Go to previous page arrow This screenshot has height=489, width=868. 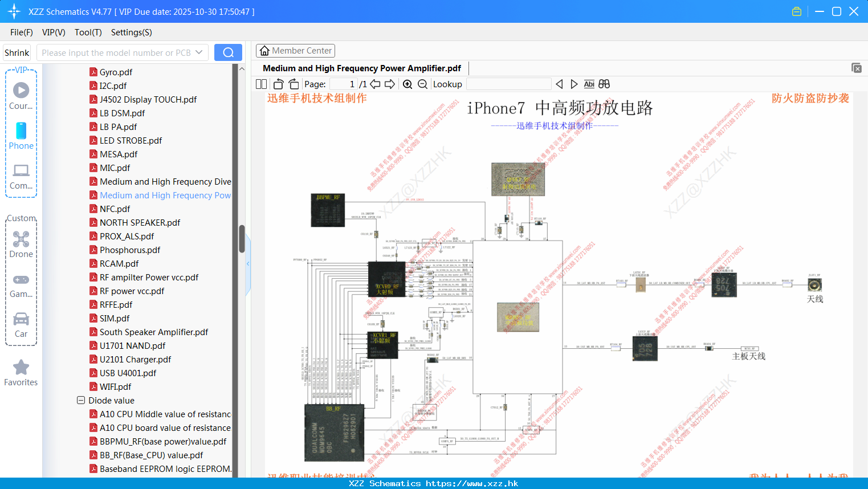coord(375,84)
